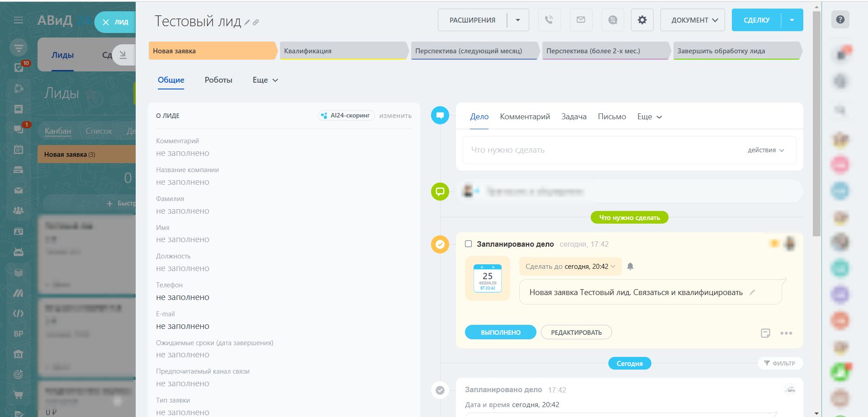Click the СДЕЛКУ button
Screen dimensions: 868x417
coord(757,20)
